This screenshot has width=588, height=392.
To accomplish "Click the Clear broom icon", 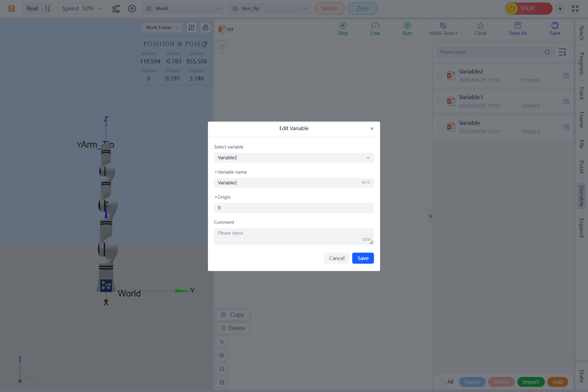I will pos(480,25).
